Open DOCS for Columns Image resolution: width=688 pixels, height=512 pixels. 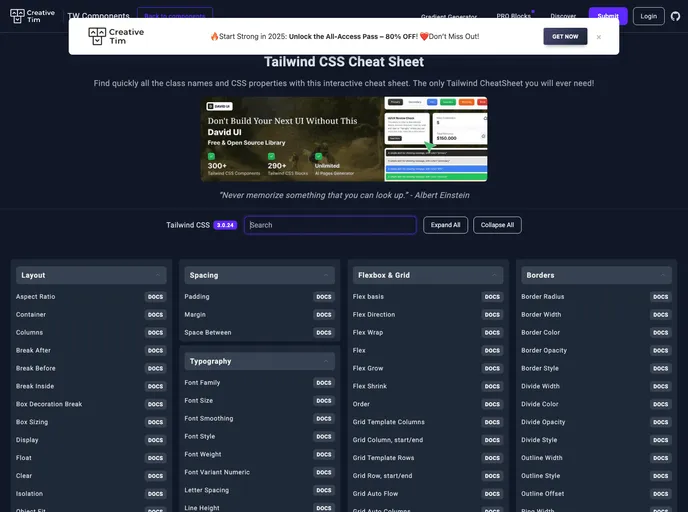[x=155, y=333]
